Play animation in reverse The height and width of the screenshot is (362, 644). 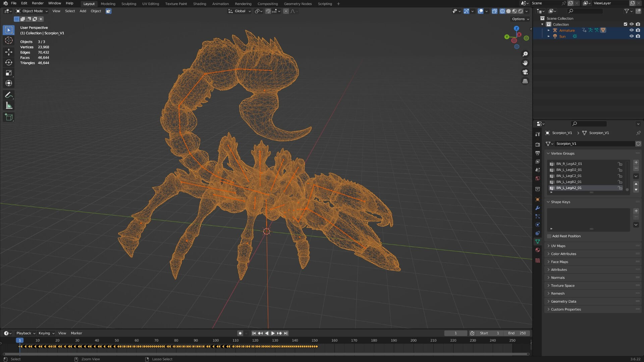tap(267, 333)
